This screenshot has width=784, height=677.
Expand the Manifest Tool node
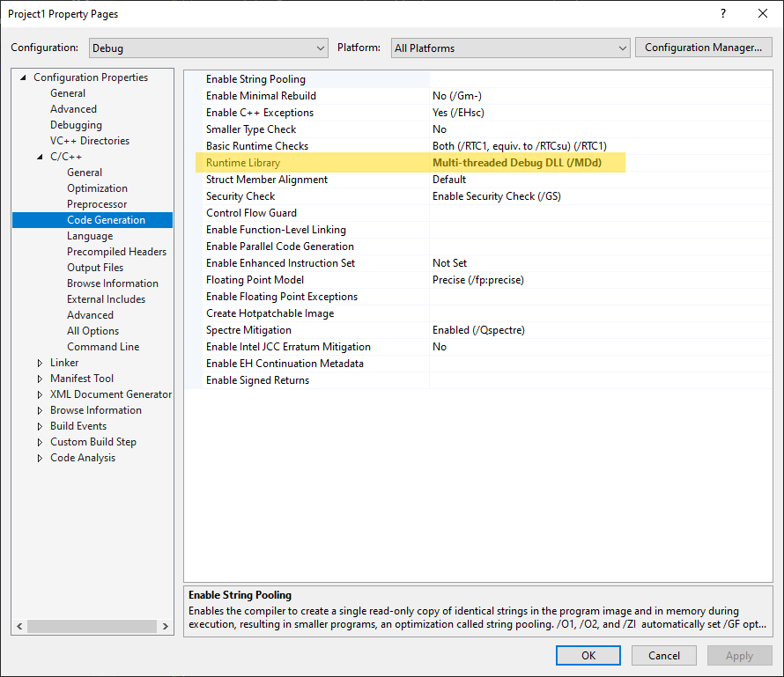tap(40, 378)
